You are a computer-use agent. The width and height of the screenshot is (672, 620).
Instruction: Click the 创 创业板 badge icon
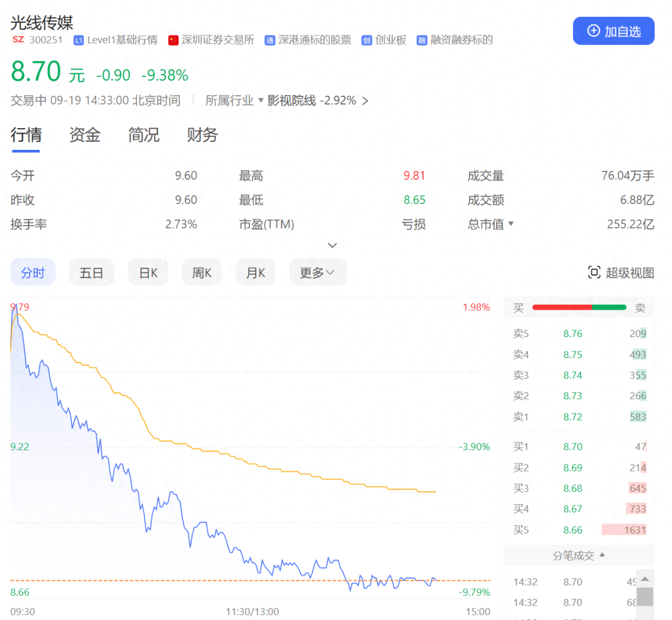coord(366,40)
